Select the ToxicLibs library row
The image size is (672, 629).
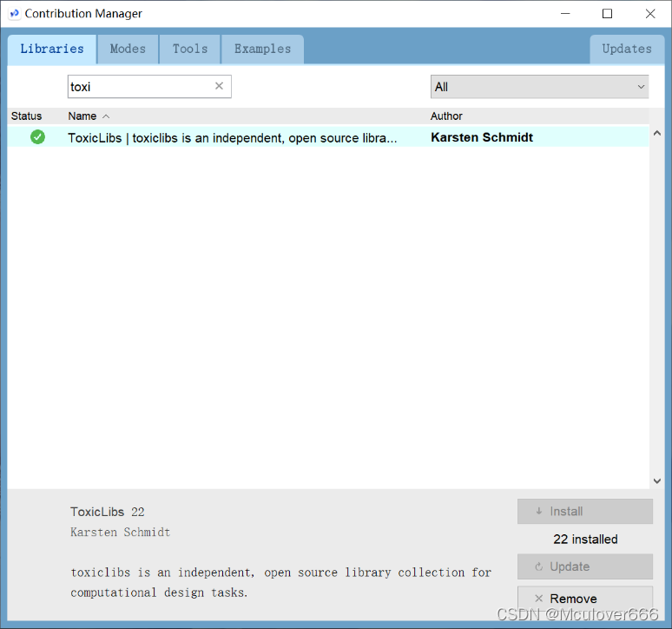(x=328, y=137)
